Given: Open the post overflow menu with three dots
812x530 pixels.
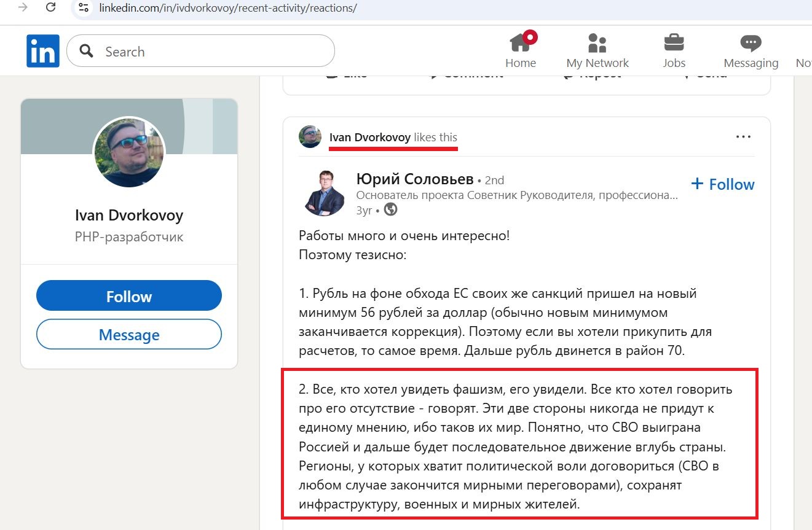Looking at the screenshot, I should pos(743,136).
